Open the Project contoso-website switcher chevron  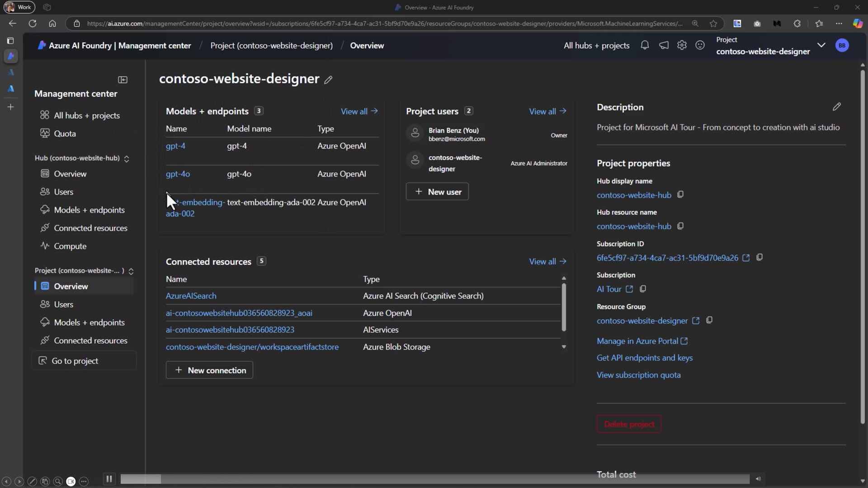click(131, 271)
